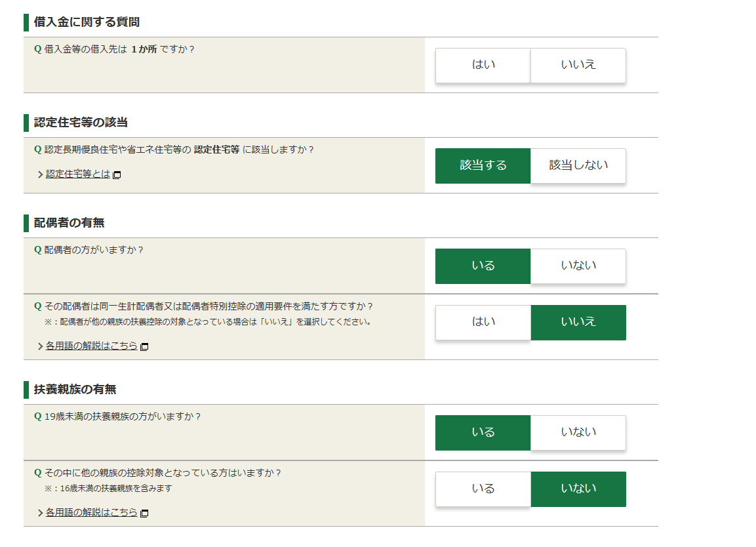Image resolution: width=756 pixels, height=547 pixels.
Task: Open the 認定住宅等とは explanation link
Action: tap(77, 174)
